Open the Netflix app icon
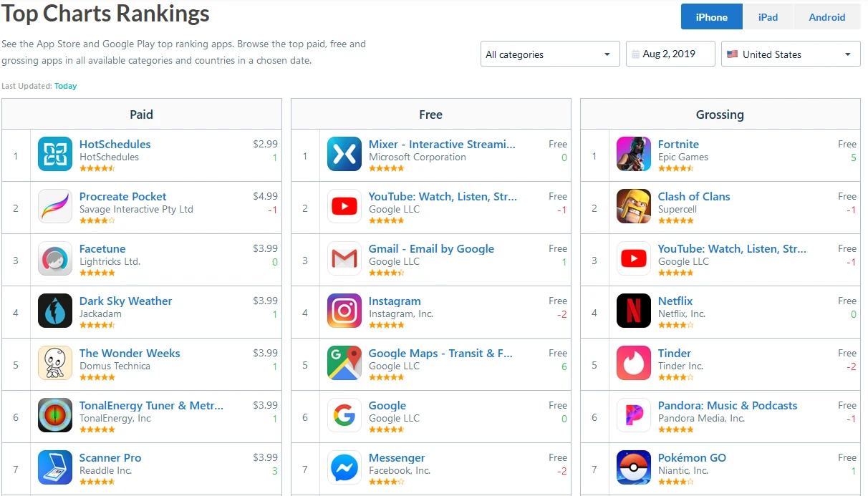 click(634, 311)
